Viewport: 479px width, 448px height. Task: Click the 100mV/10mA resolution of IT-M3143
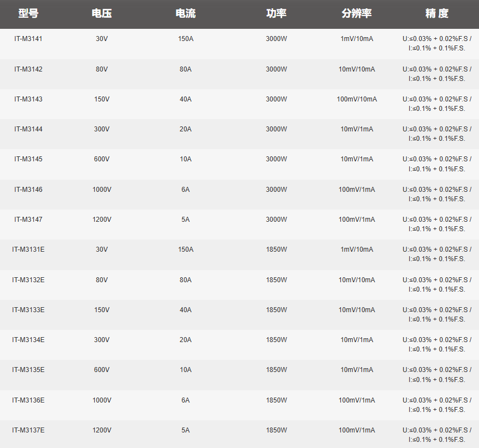[357, 99]
